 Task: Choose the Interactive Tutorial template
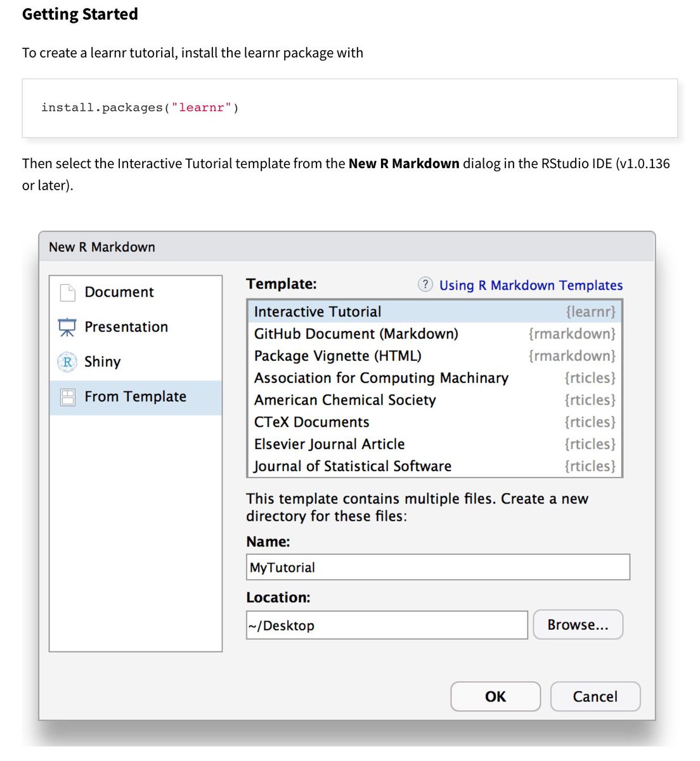[x=434, y=311]
